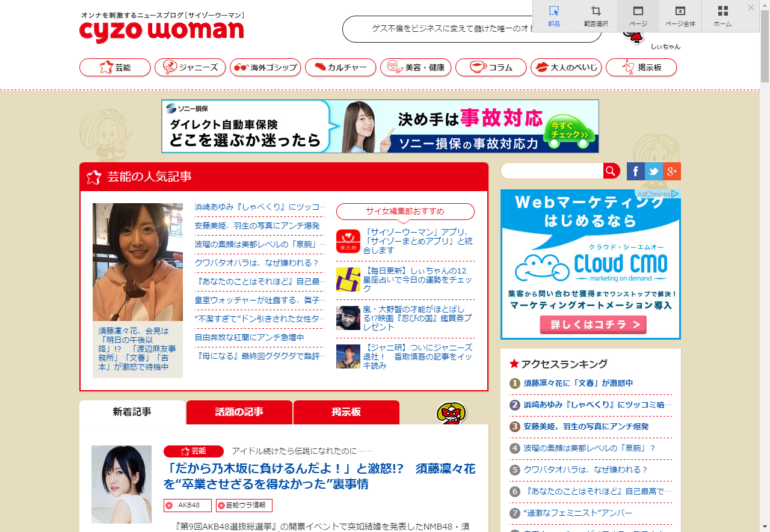Open the ホーム grid icon in capture toolbar
The height and width of the screenshot is (532, 770).
(x=722, y=16)
